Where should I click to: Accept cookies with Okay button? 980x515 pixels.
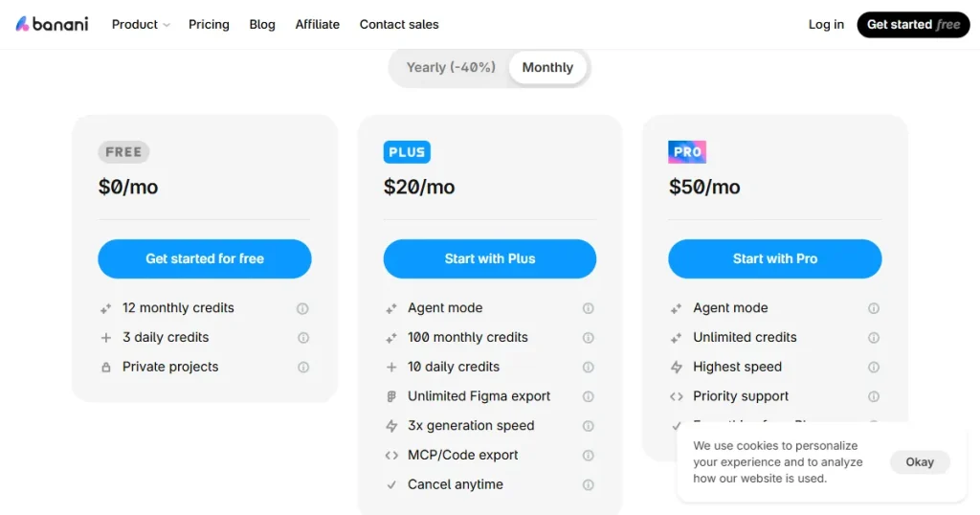click(x=920, y=462)
